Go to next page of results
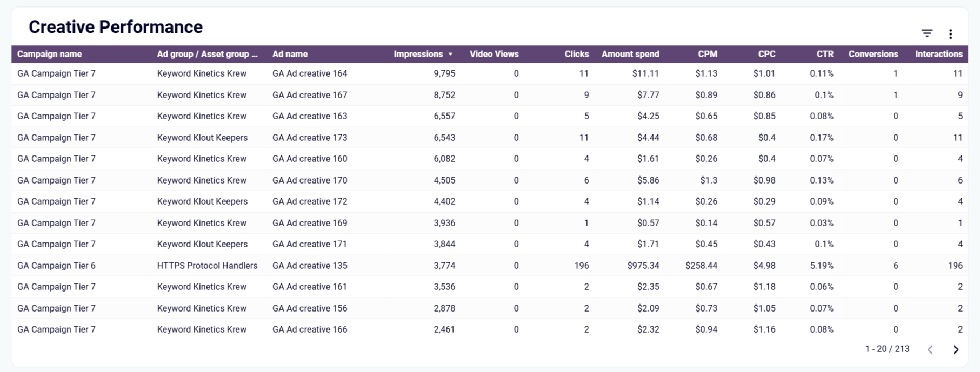The width and height of the screenshot is (980, 372). pos(956,349)
